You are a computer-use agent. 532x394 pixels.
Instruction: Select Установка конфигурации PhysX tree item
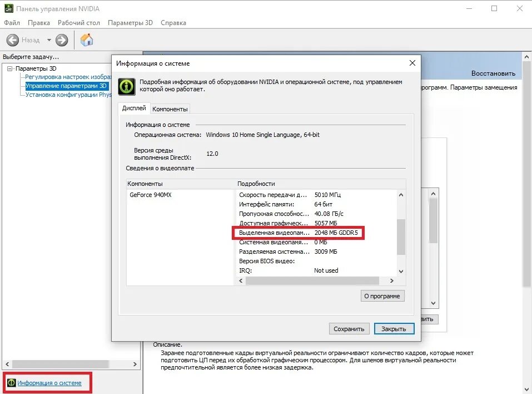(x=68, y=95)
